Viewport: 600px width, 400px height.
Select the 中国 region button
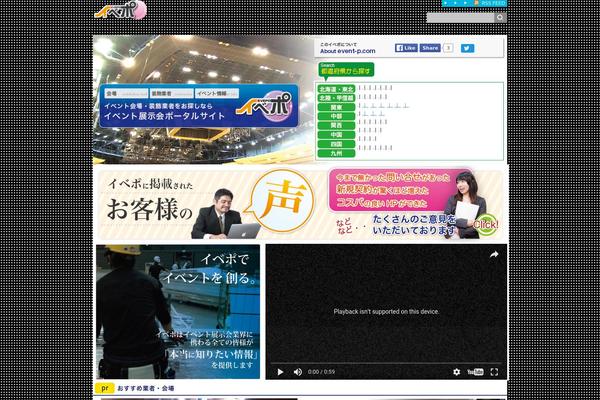coord(336,135)
